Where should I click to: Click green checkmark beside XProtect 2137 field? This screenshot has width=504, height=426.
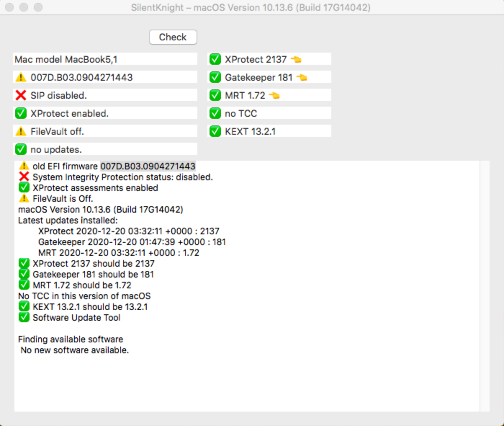point(215,59)
